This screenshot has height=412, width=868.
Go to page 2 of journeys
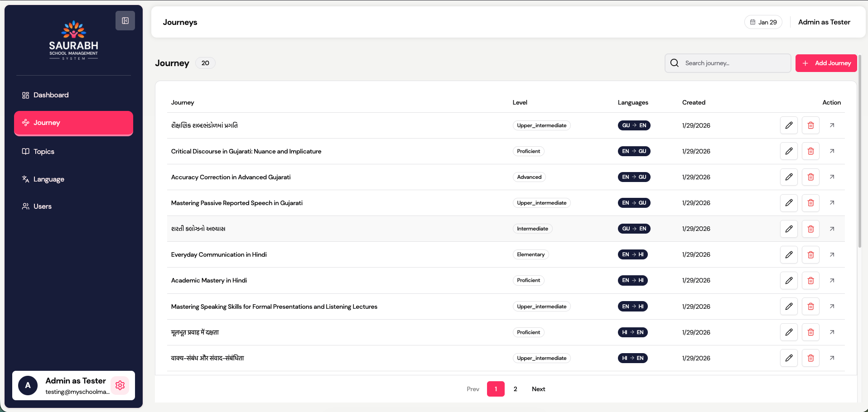pyautogui.click(x=515, y=389)
